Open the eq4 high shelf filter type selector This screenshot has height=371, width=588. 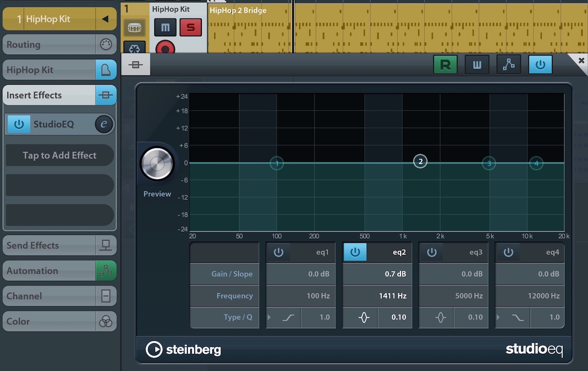tap(513, 317)
